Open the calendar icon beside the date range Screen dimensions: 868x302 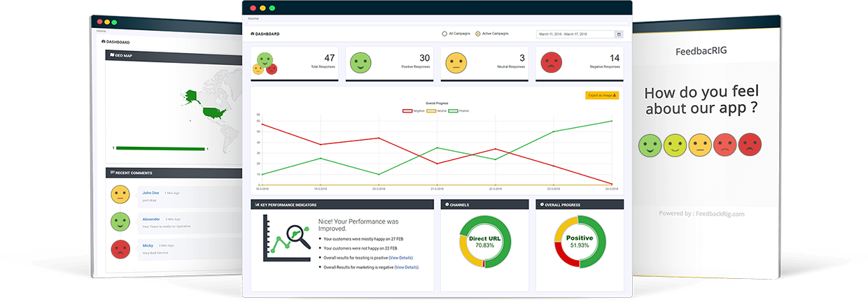(x=618, y=34)
